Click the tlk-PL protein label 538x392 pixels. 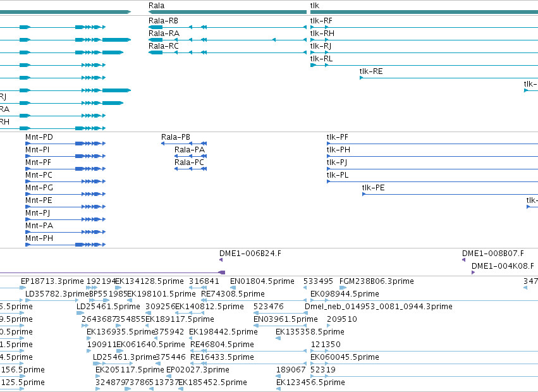(338, 175)
